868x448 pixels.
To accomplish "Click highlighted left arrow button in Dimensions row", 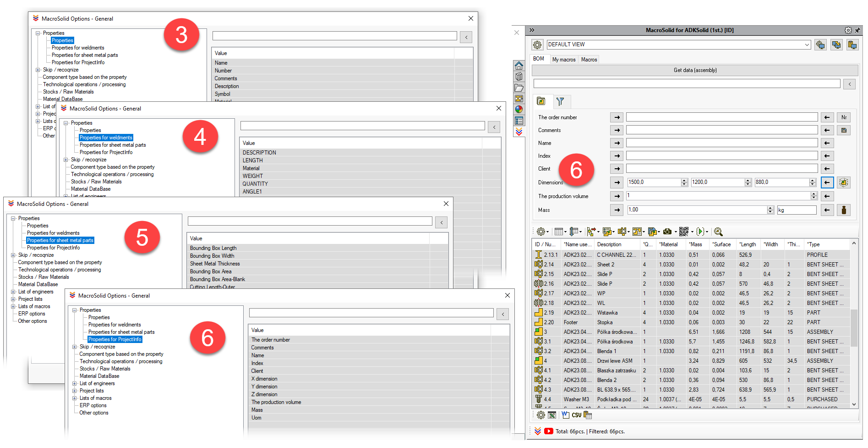I will 827,183.
